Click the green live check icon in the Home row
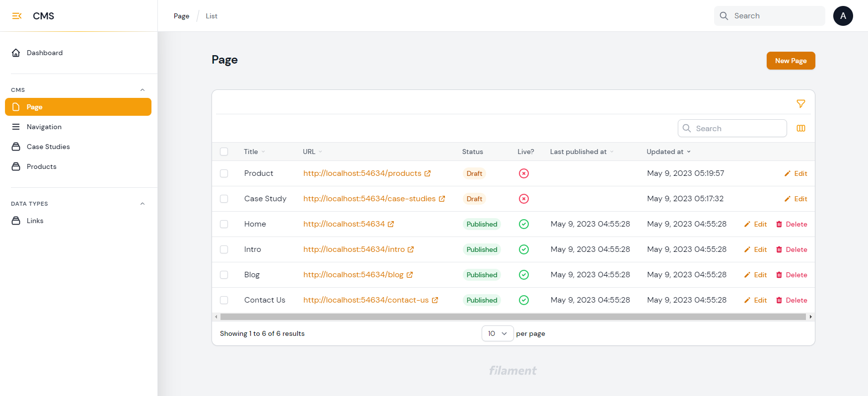This screenshot has width=868, height=396. (524, 224)
